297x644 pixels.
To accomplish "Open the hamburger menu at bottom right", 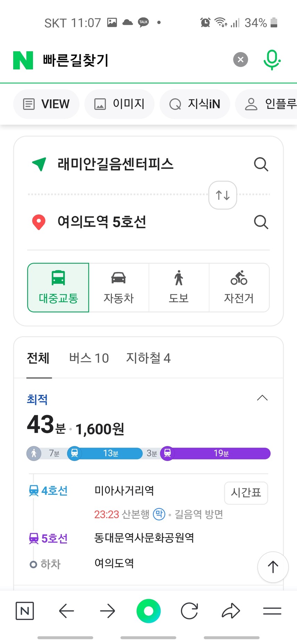I will (x=272, y=611).
